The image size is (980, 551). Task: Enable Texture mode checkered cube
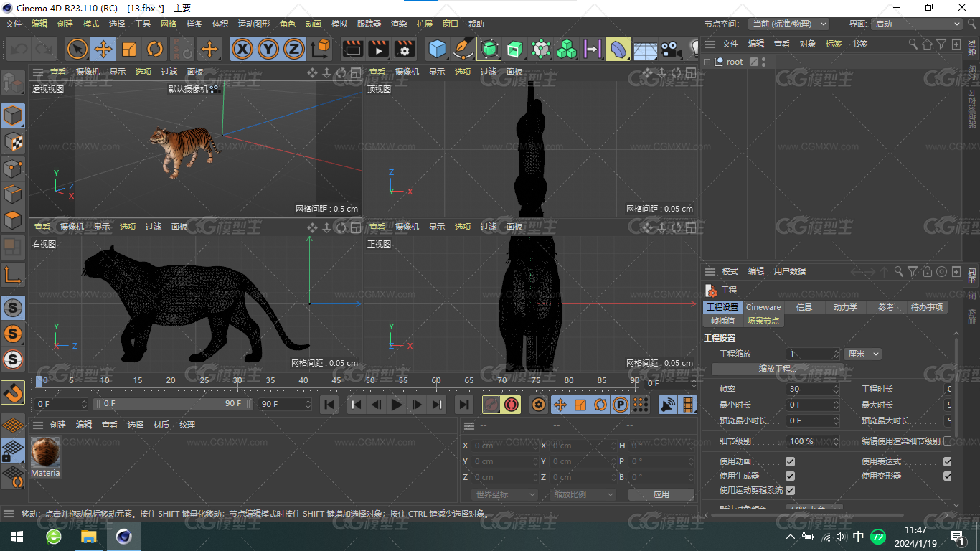[x=13, y=141]
